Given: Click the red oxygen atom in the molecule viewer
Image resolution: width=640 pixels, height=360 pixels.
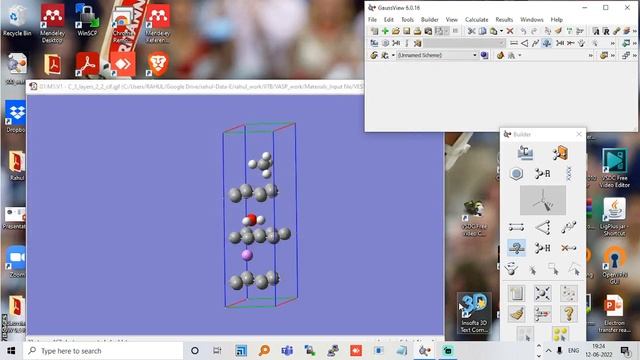Looking at the screenshot, I should [252, 219].
